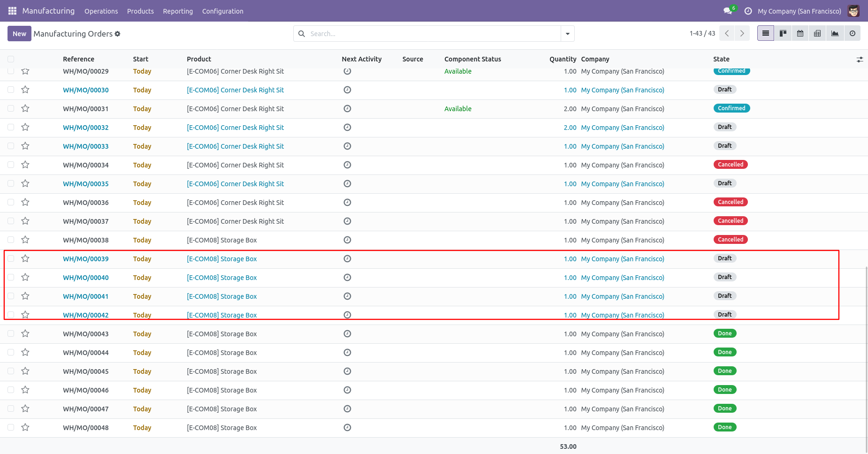Switch to pivot view

pos(817,33)
